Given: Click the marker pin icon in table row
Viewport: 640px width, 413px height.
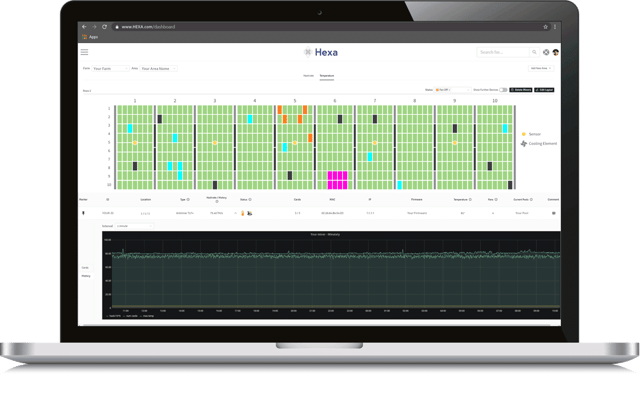Looking at the screenshot, I should point(84,213).
